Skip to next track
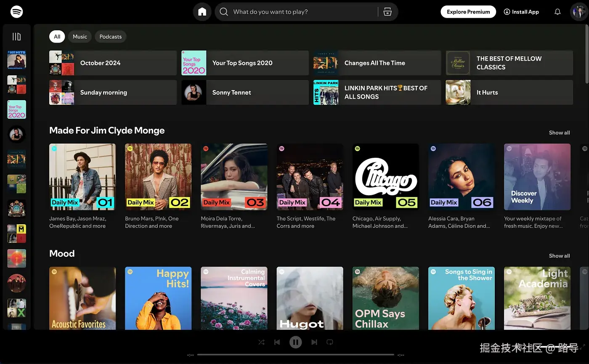Screen dimensions: 589x364 tap(314, 342)
